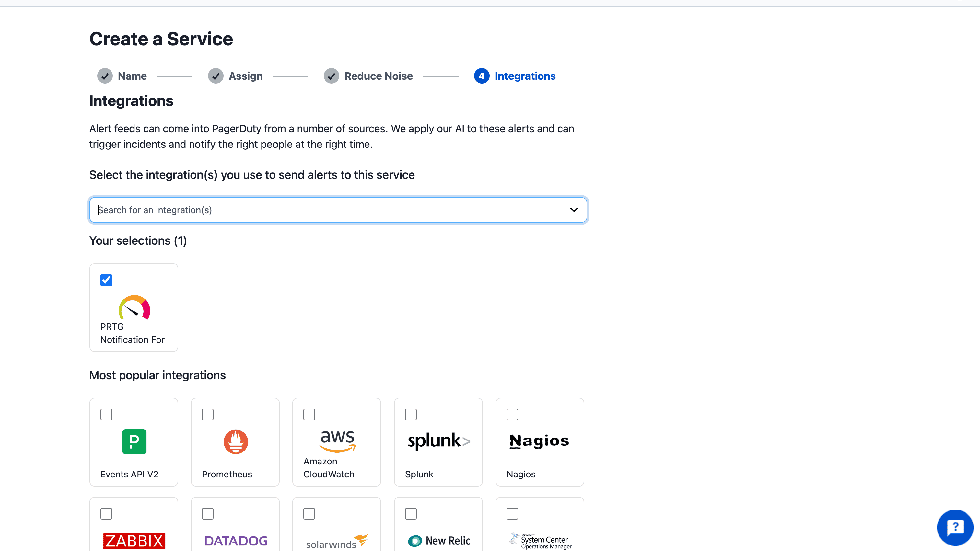980x551 pixels.
Task: Tick the Prometheus integration checkbox
Action: coord(208,415)
